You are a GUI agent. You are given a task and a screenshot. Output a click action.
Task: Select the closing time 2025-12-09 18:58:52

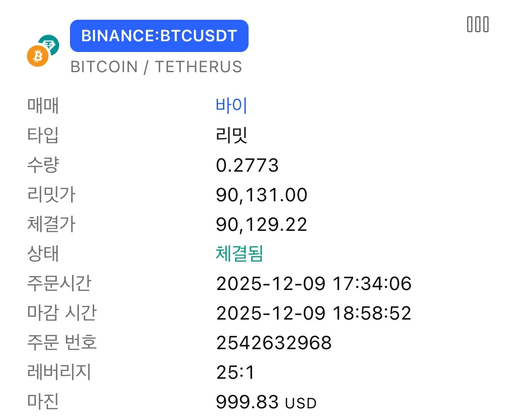coord(314,313)
